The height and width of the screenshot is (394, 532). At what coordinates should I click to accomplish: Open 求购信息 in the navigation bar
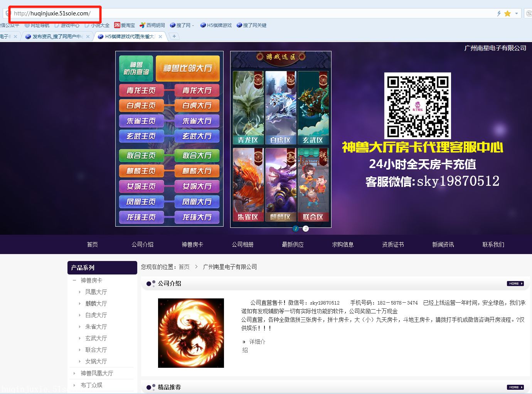pos(343,244)
